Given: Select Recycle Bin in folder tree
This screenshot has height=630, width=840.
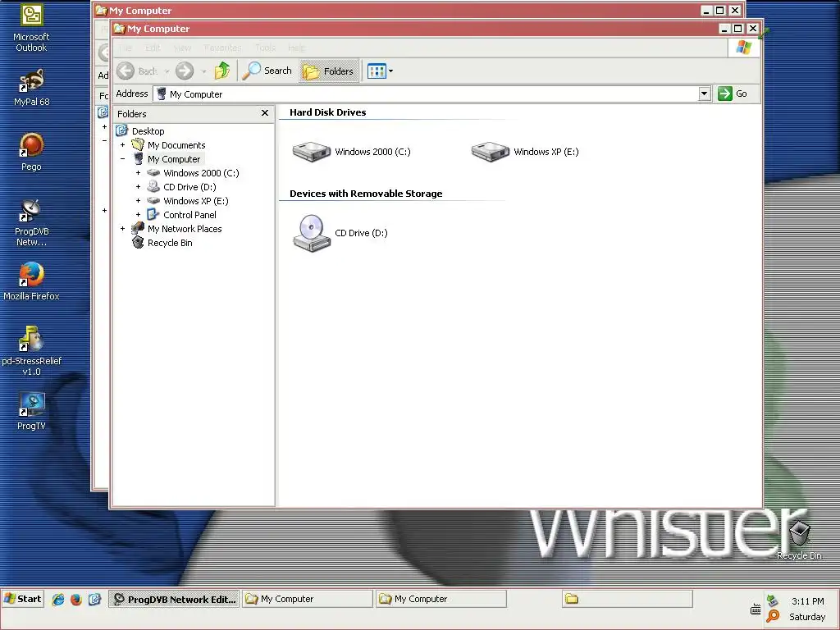Looking at the screenshot, I should click(170, 243).
